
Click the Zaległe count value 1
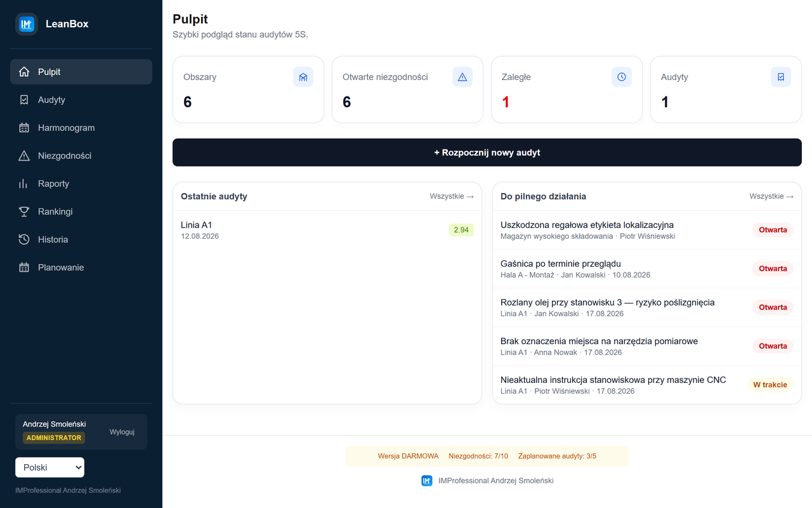506,102
